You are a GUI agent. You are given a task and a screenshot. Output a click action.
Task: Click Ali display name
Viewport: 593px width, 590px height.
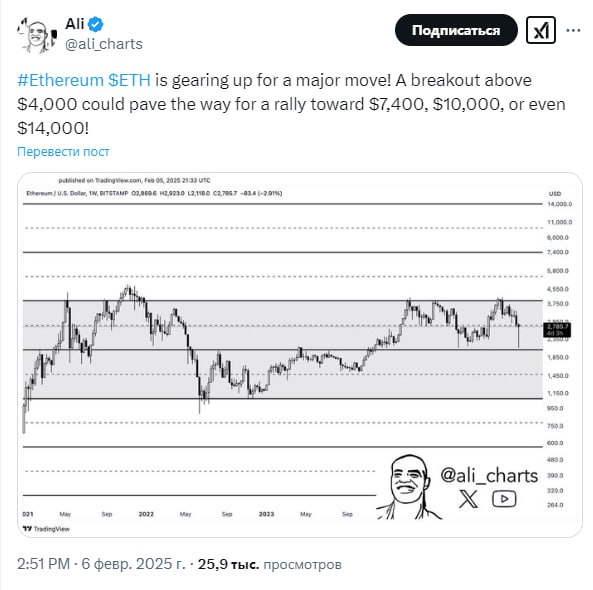coord(75,24)
